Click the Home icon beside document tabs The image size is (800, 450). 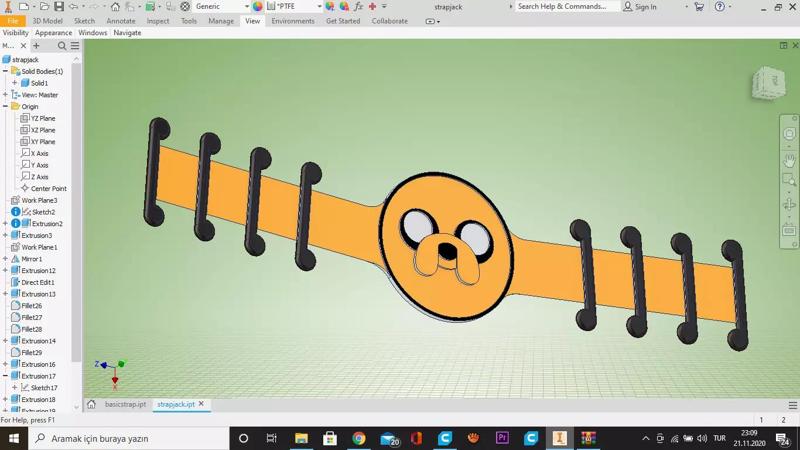pyautogui.click(x=91, y=404)
